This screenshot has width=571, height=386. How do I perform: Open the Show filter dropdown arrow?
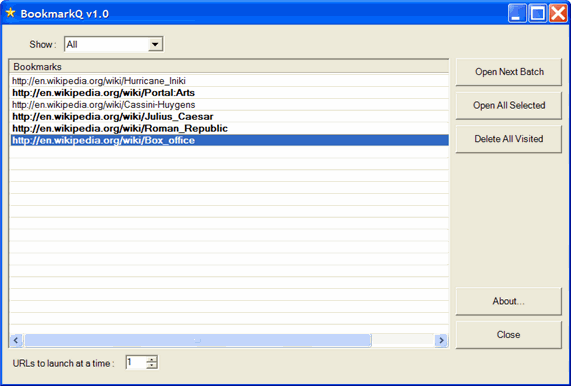(x=155, y=44)
